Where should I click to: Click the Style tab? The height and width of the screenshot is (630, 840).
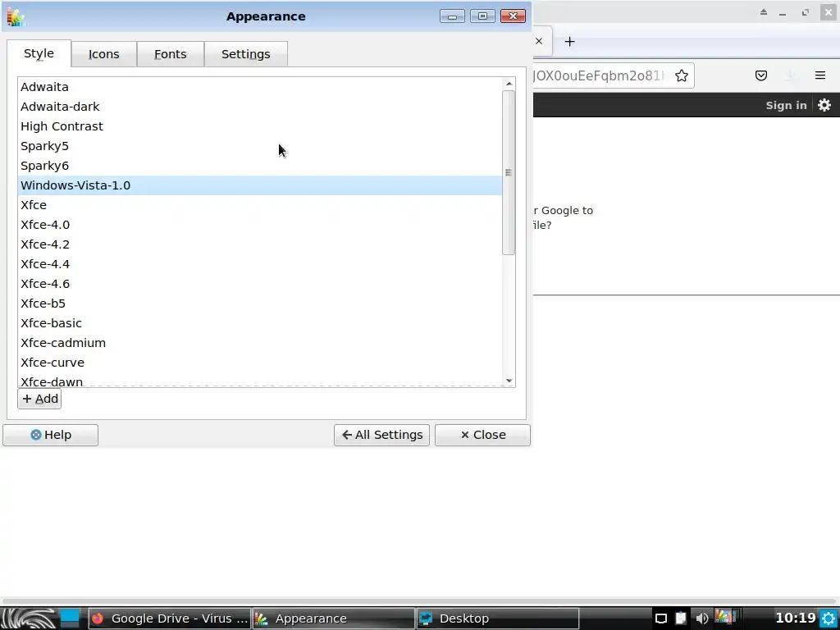(39, 53)
